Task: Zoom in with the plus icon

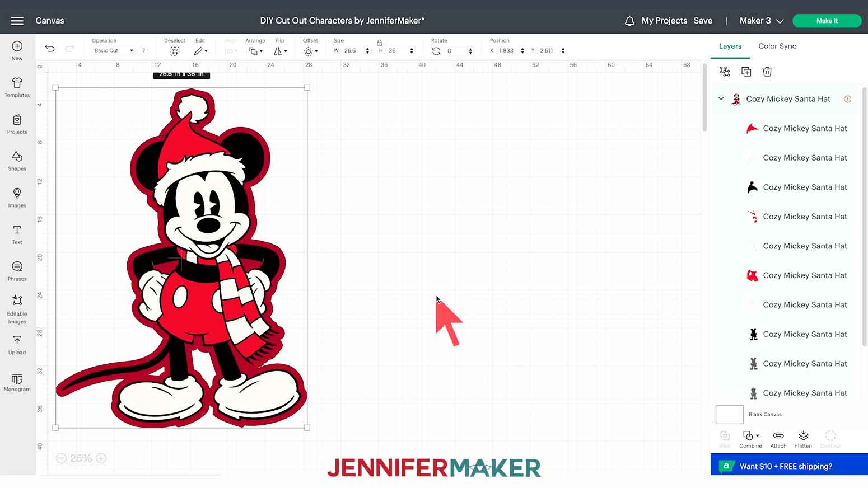Action: pos(101,458)
